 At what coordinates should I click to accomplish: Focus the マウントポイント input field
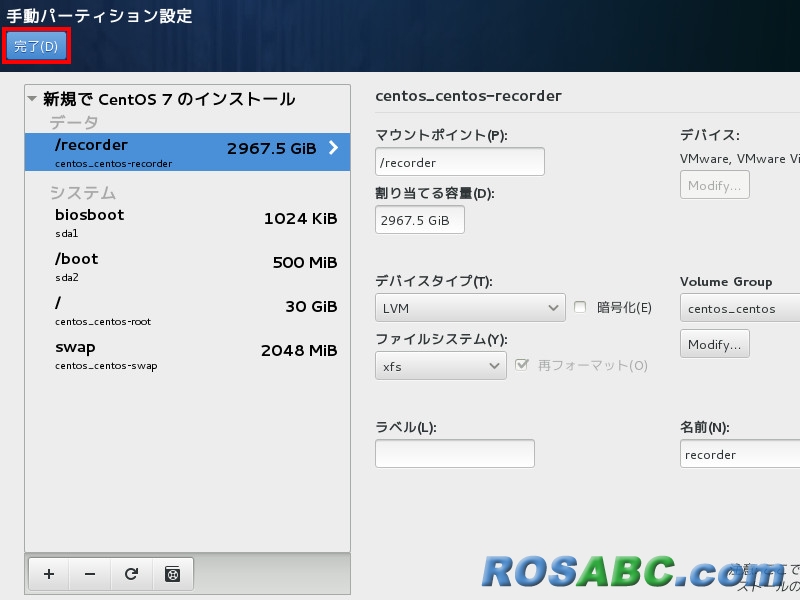pyautogui.click(x=460, y=162)
